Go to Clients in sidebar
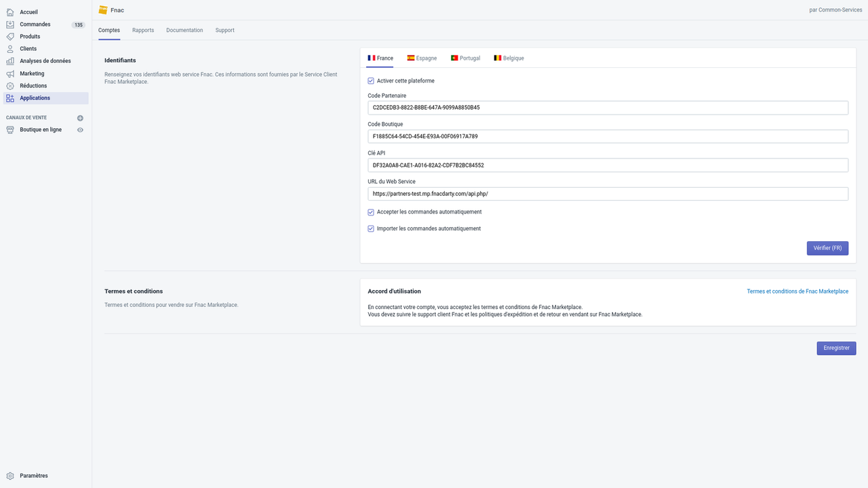Viewport: 868px width, 488px height. 45,49
